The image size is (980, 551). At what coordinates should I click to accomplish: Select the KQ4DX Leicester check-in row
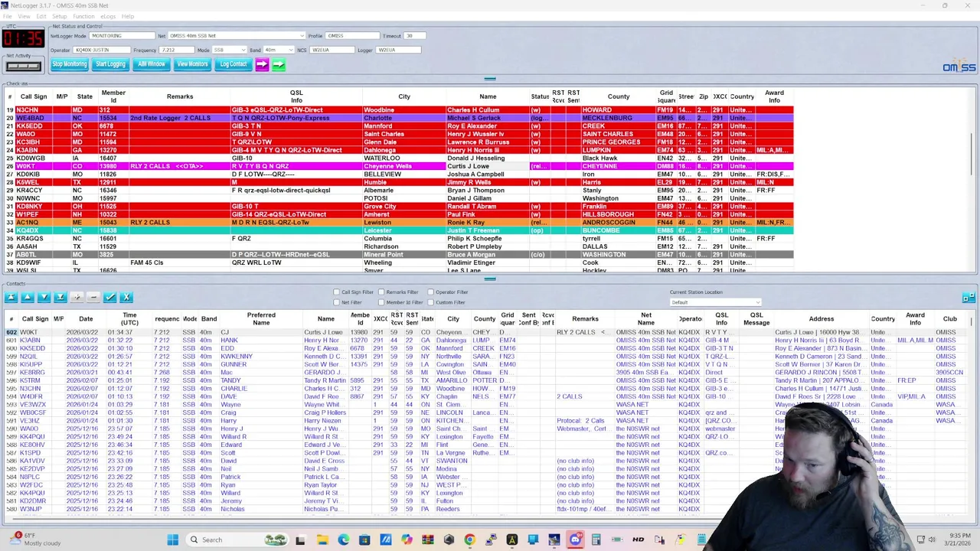tap(398, 230)
